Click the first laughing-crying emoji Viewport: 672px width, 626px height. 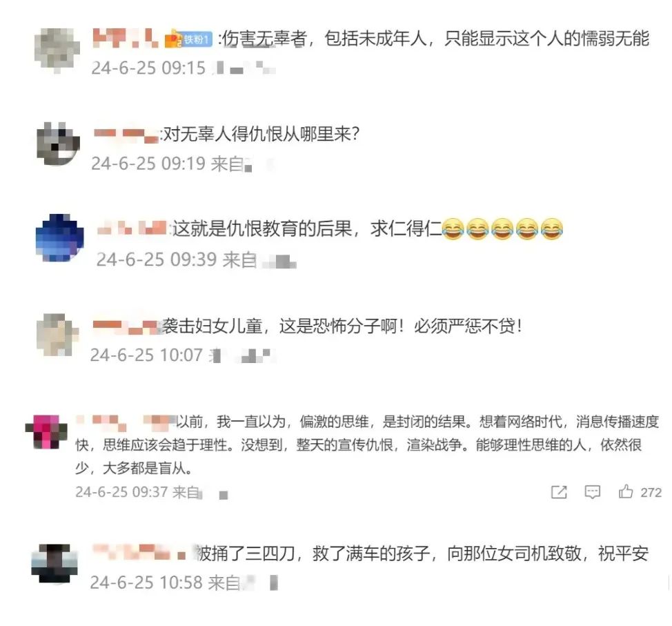click(x=453, y=228)
